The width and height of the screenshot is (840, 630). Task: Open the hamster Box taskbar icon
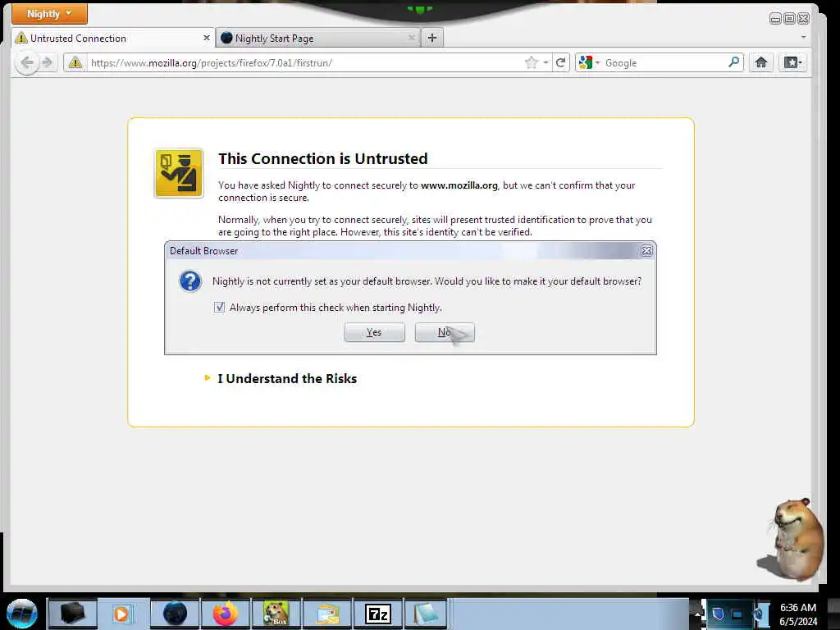[x=276, y=614]
